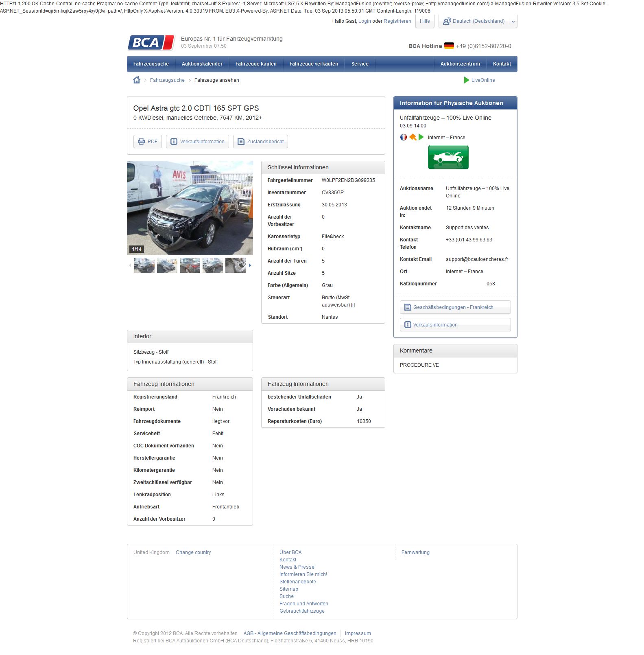Show previous thumbnails with left arrow

point(130,265)
